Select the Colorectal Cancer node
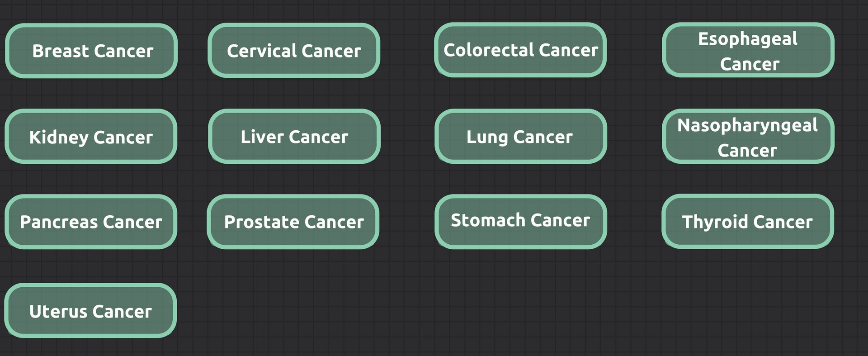Screen dimensions: 868x356 tap(520, 50)
